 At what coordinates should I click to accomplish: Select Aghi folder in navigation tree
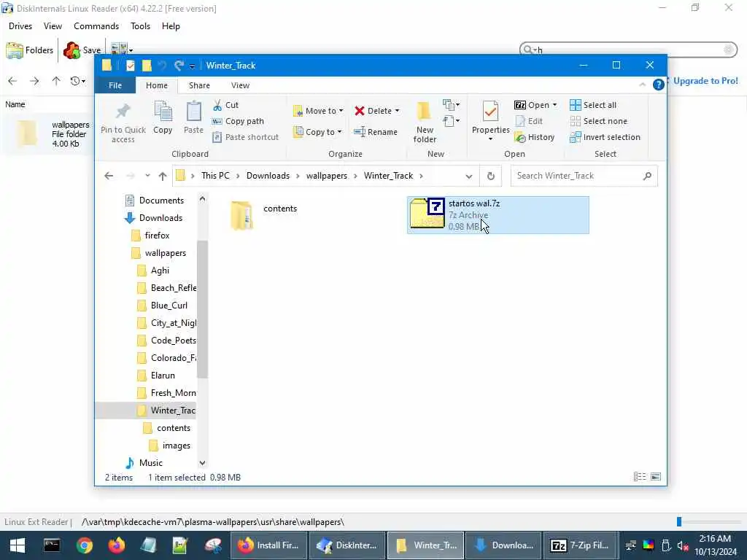coord(153,271)
